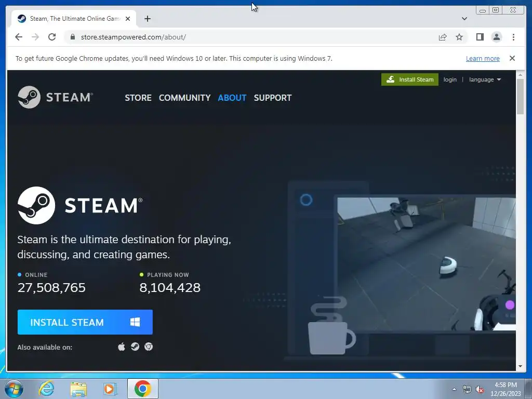Click the scrollbar up arrow
The image size is (532, 399).
pos(520,74)
